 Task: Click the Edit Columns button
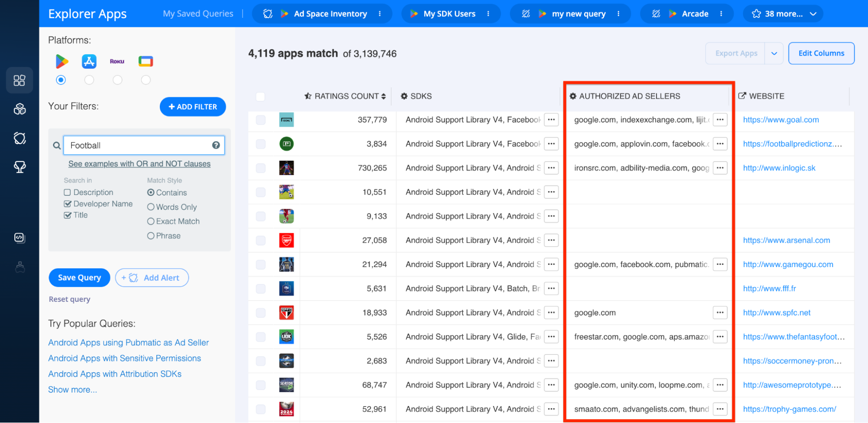(x=822, y=53)
